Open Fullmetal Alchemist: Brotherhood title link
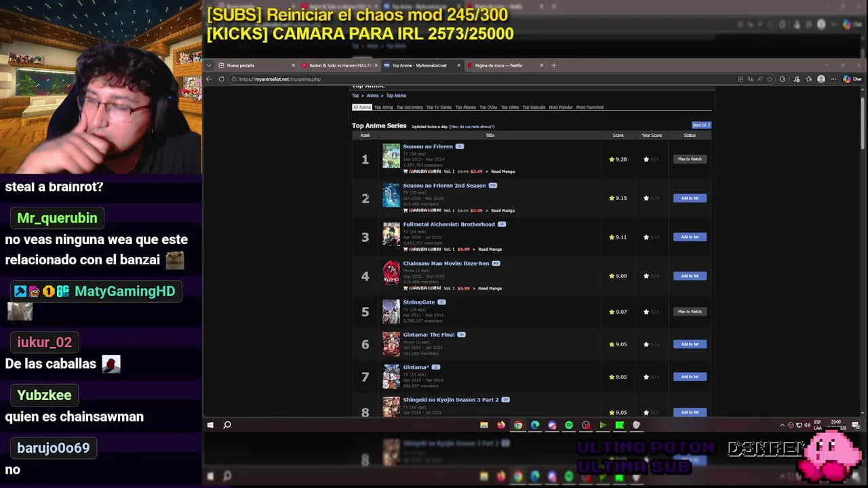The image size is (868, 488). pos(449,224)
